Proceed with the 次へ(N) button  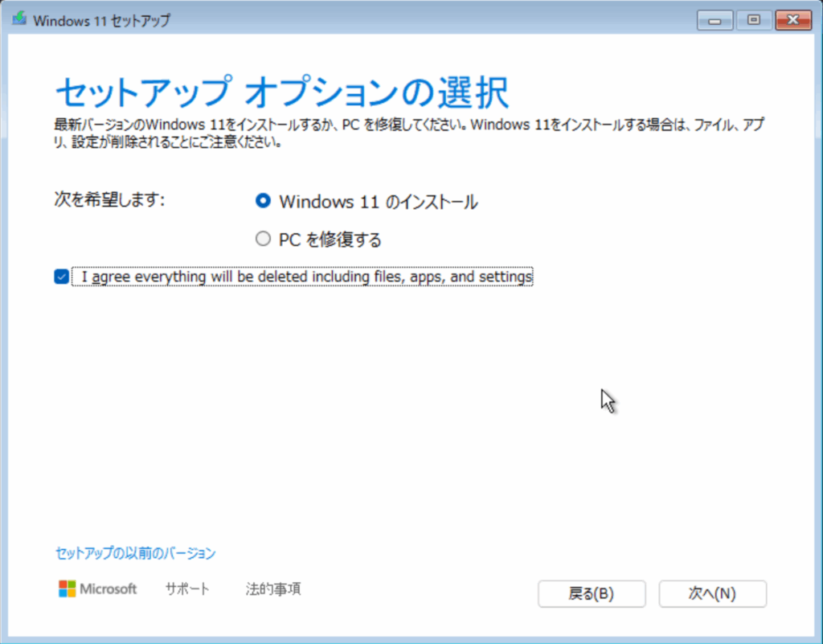pyautogui.click(x=712, y=594)
